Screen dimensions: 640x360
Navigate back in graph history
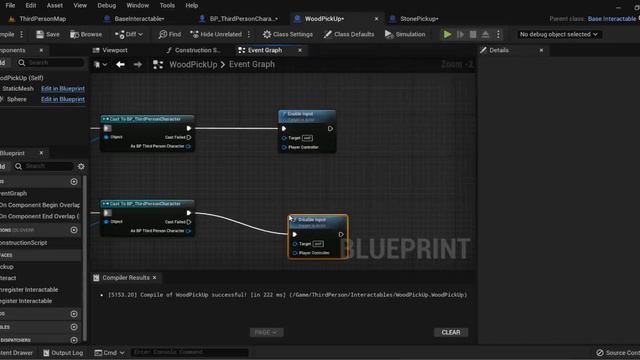click(120, 64)
